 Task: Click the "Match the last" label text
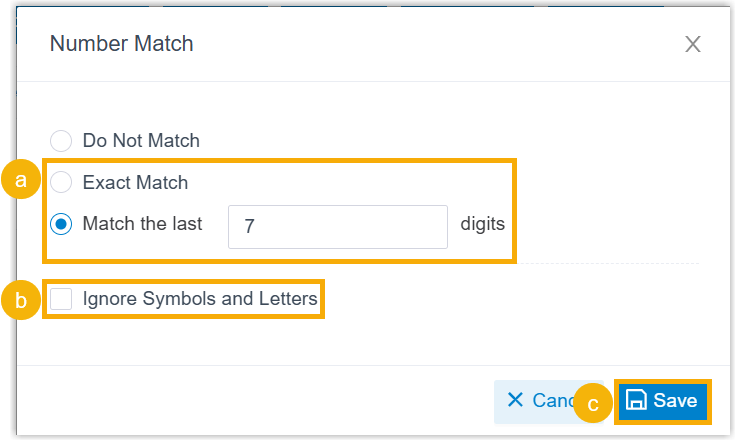coord(142,224)
